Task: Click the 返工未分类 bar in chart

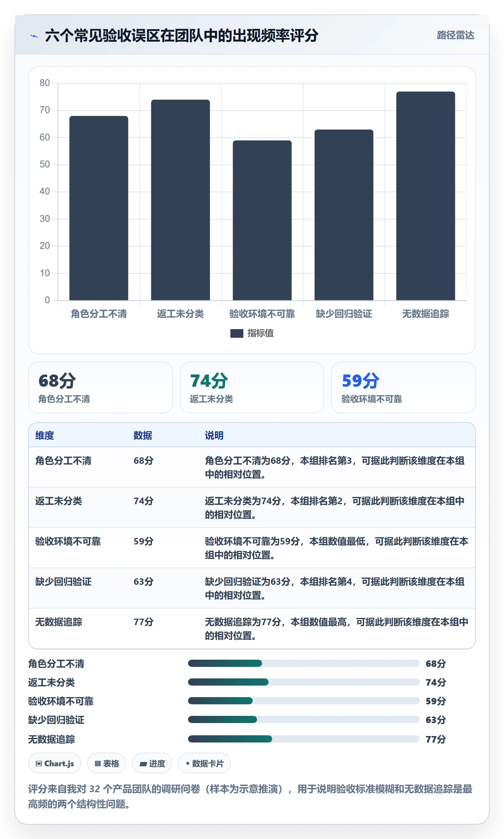Action: tap(180, 200)
